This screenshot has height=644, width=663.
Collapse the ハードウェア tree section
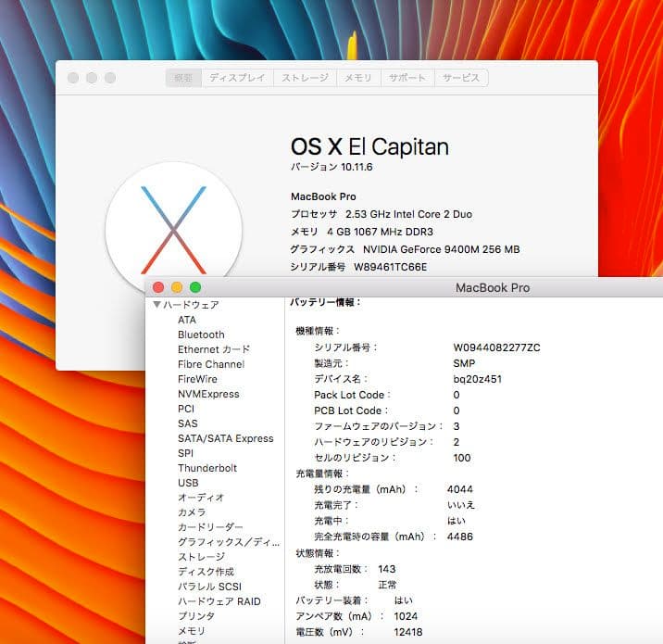point(156,305)
